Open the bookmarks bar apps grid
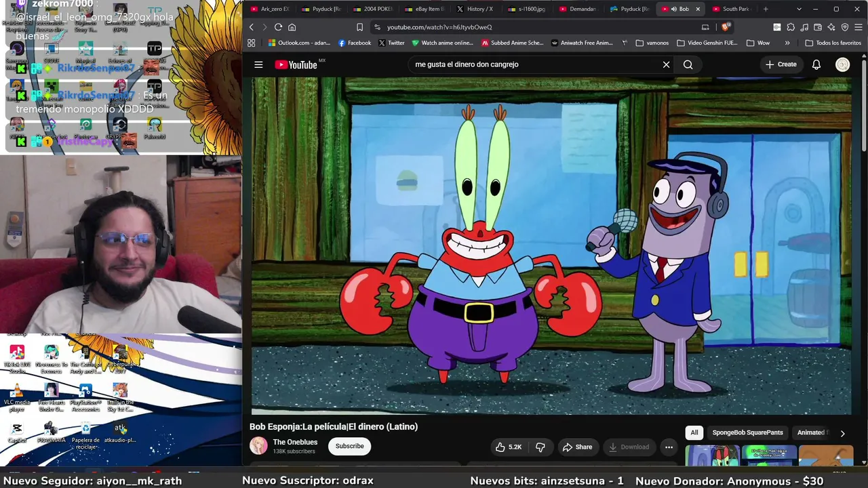 [x=251, y=43]
